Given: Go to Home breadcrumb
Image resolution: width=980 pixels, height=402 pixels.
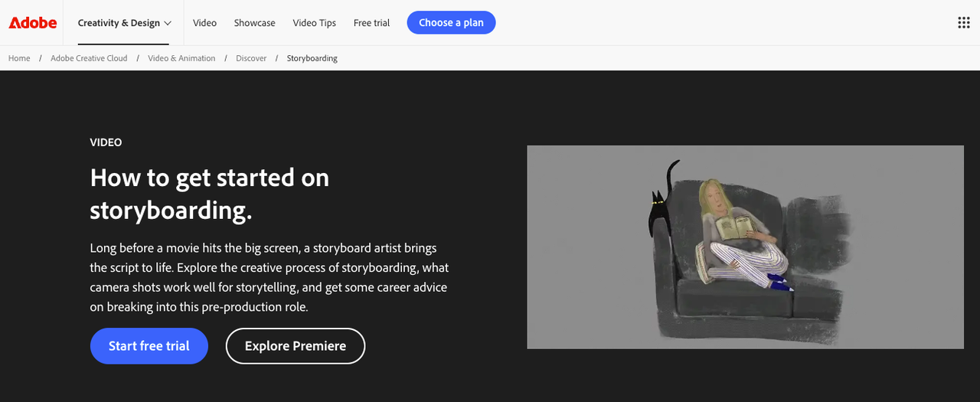Looking at the screenshot, I should (19, 58).
